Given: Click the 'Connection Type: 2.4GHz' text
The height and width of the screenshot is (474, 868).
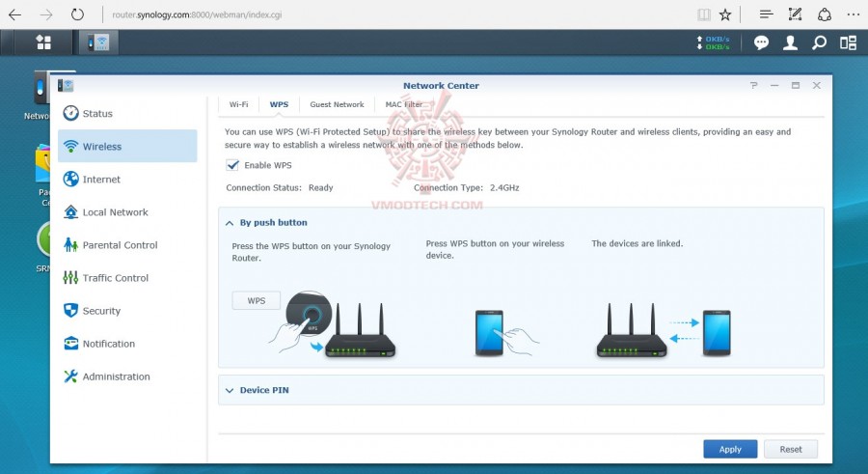Looking at the screenshot, I should (x=466, y=188).
